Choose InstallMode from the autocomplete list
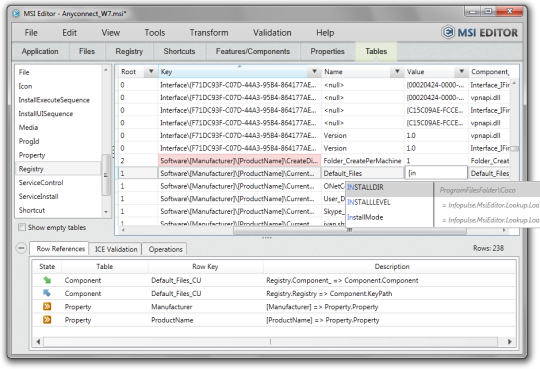 point(389,217)
